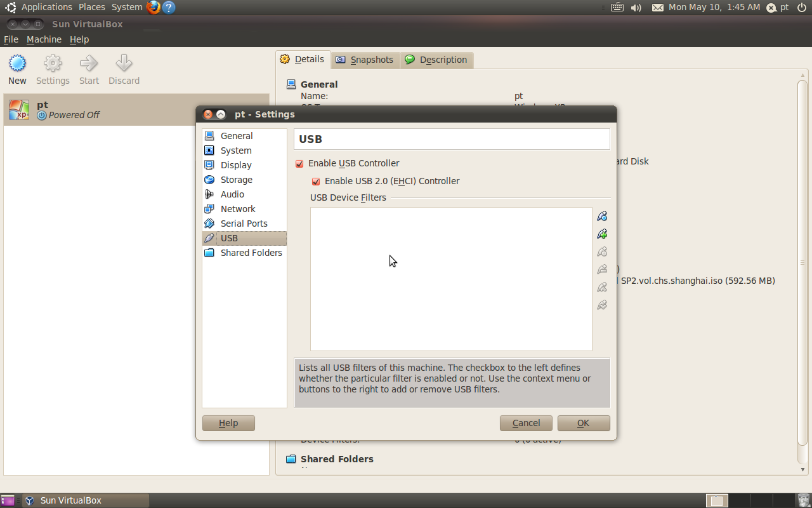
Task: Click OK to apply settings
Action: click(584, 423)
